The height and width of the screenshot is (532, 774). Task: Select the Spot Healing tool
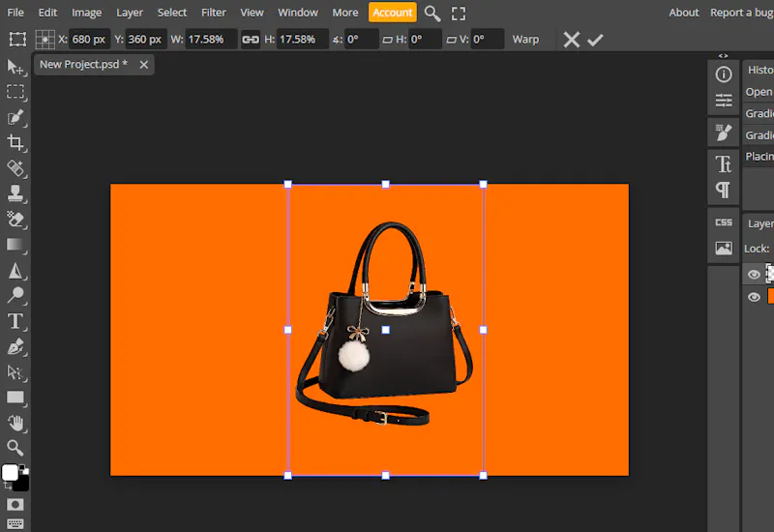click(15, 168)
